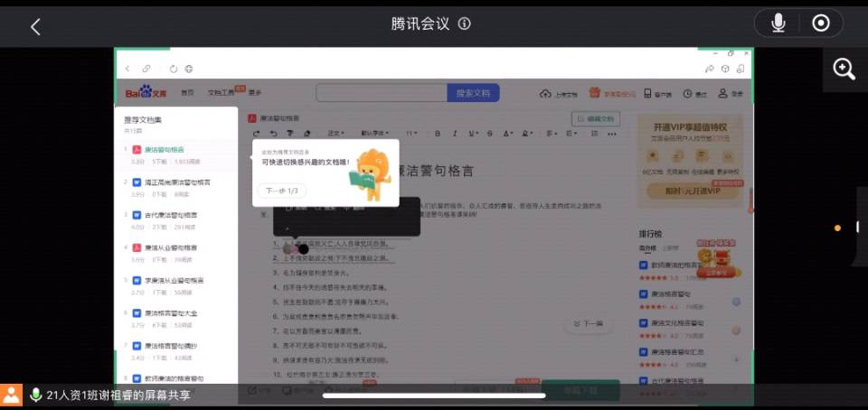Toggle the microphone mute button
868x410 pixels.
778,23
